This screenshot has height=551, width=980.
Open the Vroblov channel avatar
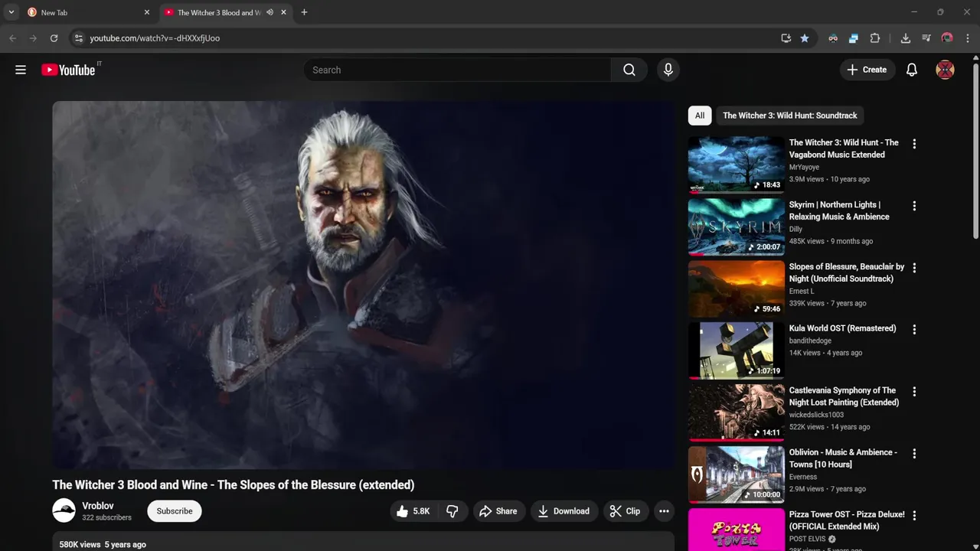click(64, 510)
